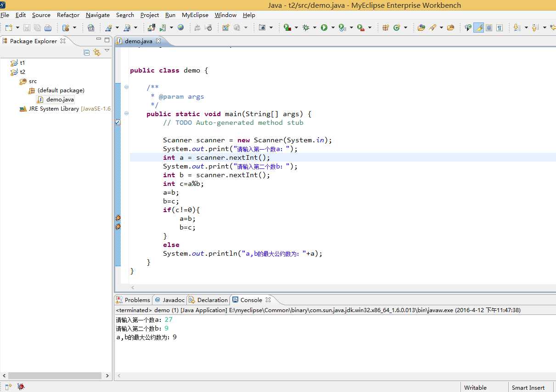
Task: Click the Deploy to server icon
Action: 152,28
